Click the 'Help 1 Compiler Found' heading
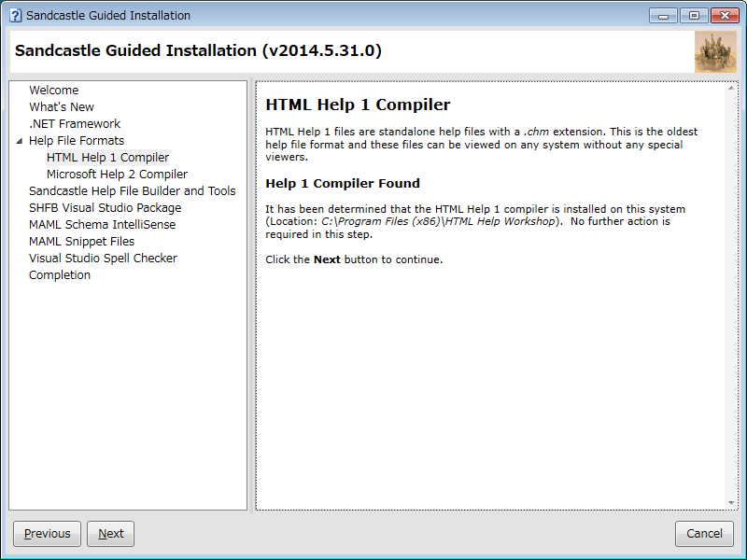This screenshot has width=747, height=560. (x=343, y=183)
